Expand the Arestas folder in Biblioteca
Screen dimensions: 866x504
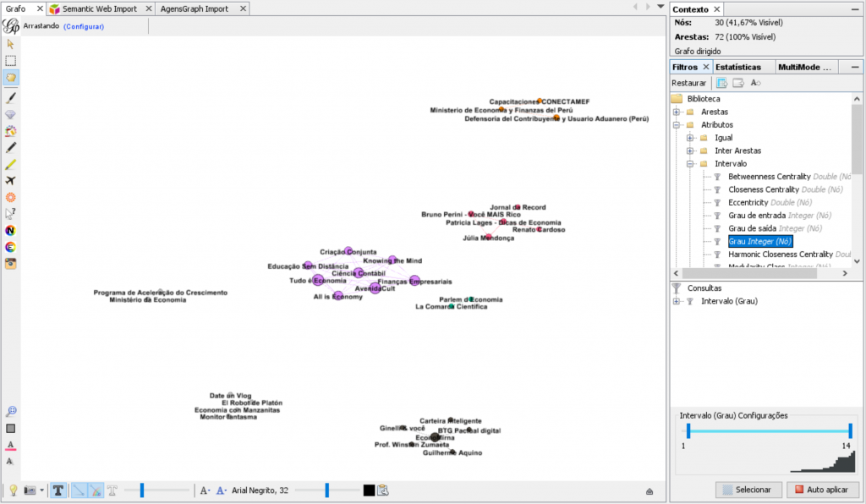pyautogui.click(x=677, y=112)
